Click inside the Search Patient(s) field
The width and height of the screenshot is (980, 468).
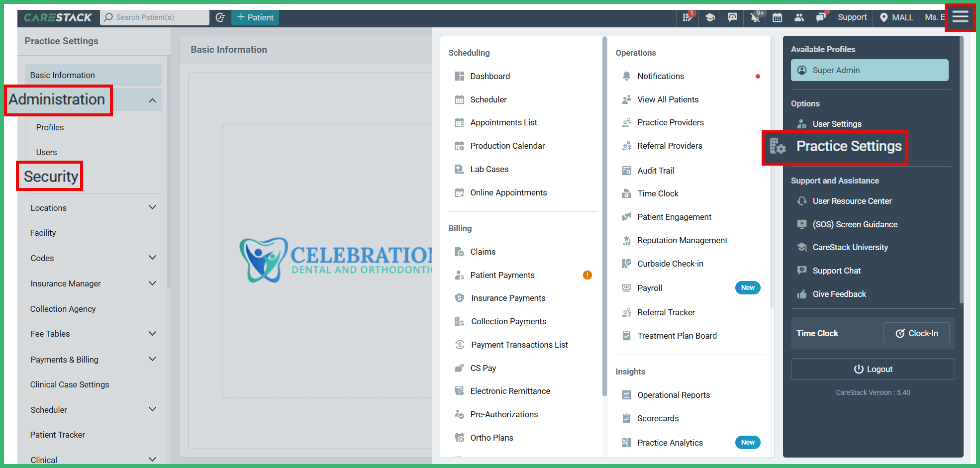tap(154, 17)
